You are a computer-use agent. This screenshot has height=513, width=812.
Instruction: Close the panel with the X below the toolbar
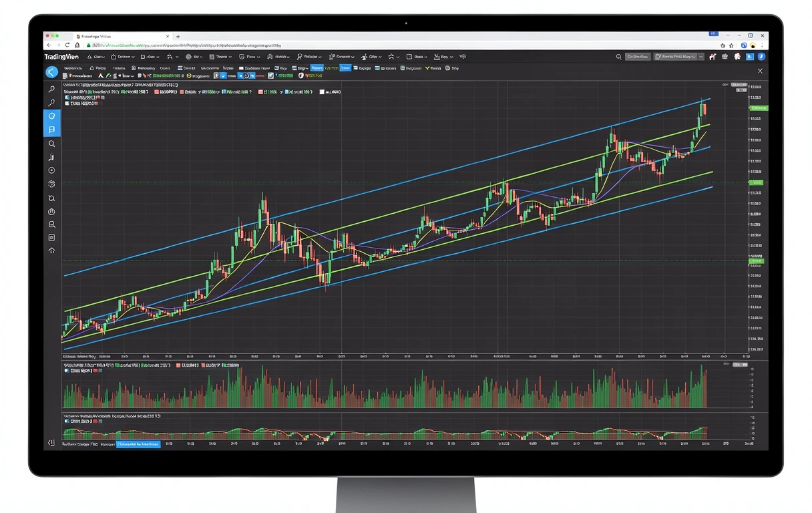tap(760, 70)
